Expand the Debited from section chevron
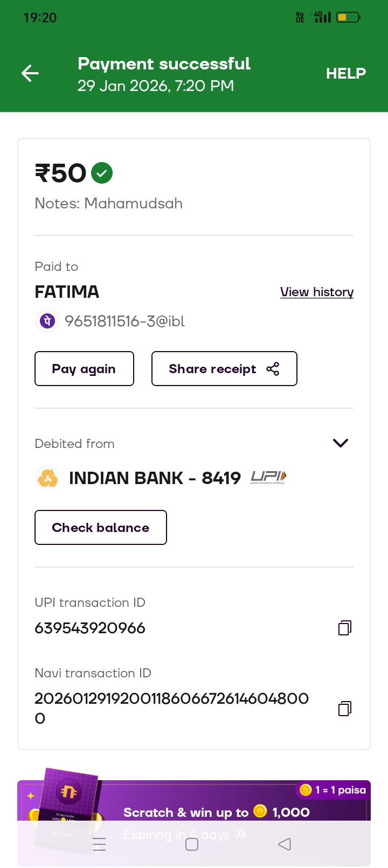The height and width of the screenshot is (868, 388). (x=341, y=443)
